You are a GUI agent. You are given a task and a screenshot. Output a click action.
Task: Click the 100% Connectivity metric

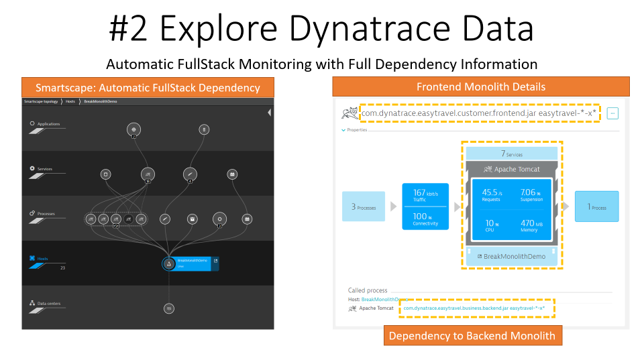[425, 219]
